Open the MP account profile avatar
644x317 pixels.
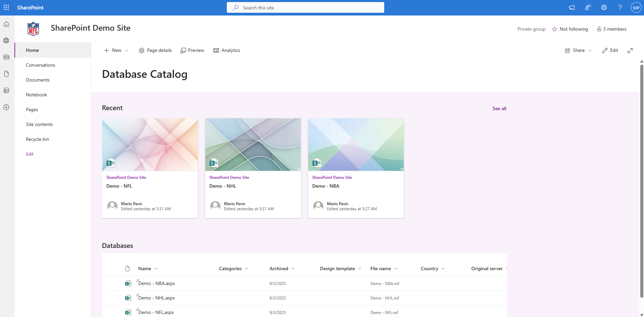(x=636, y=7)
